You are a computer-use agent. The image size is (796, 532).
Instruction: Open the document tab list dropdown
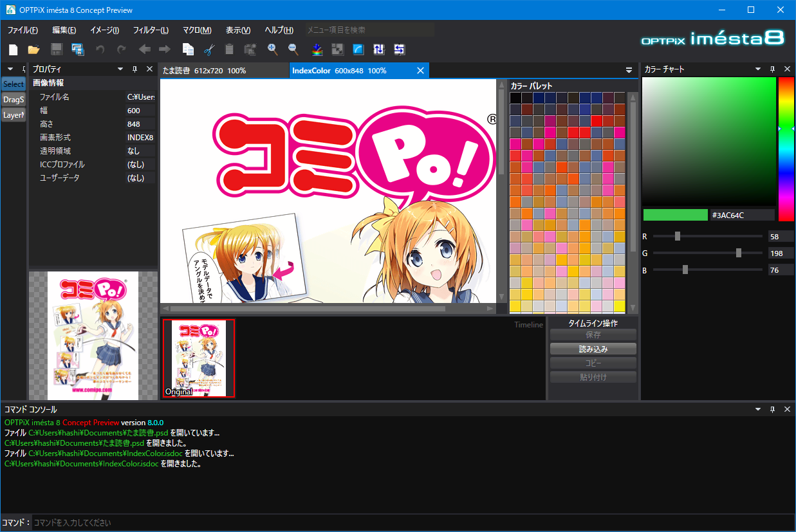629,70
